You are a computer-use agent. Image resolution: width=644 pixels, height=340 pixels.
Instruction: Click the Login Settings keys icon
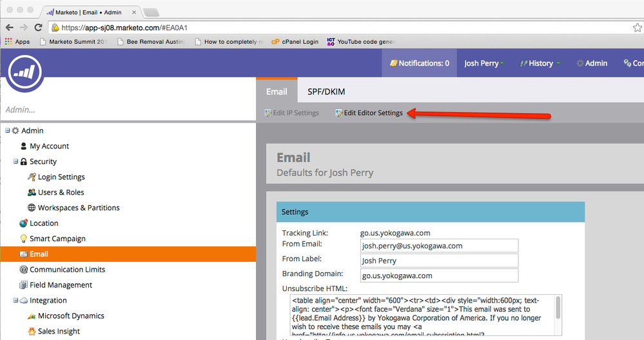coord(32,177)
